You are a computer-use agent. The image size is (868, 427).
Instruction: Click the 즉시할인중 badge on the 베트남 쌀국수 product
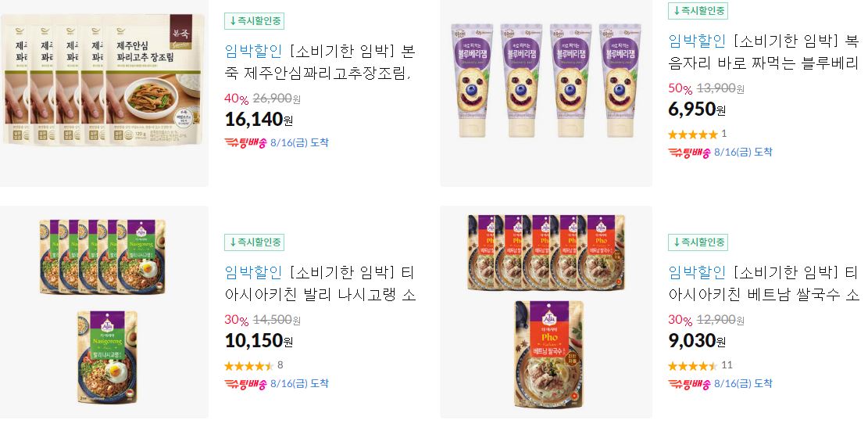coord(698,242)
